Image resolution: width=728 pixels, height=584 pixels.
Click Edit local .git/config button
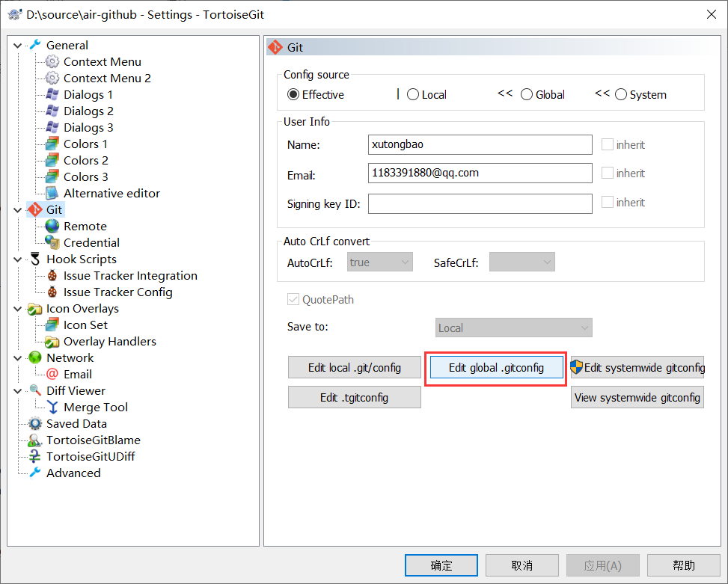click(354, 367)
